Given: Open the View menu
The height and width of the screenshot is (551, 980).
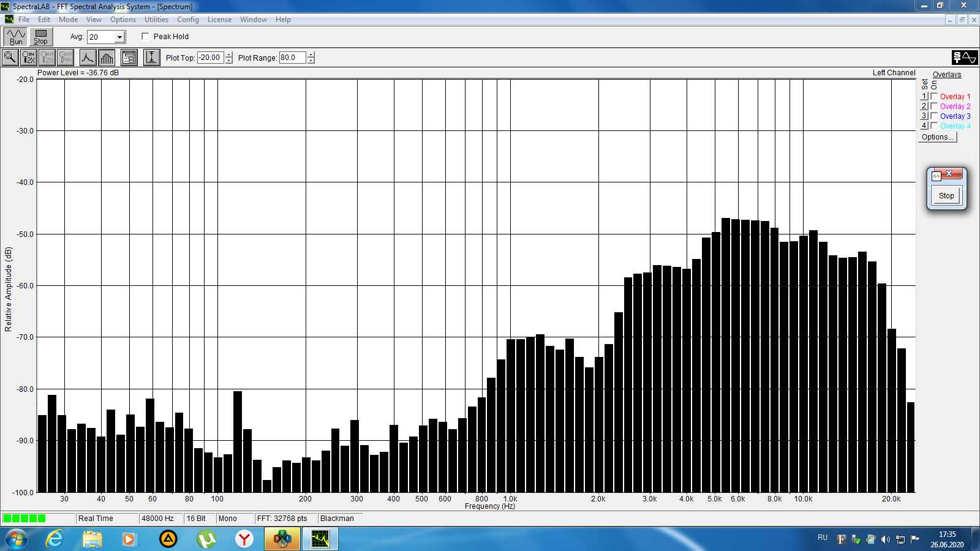Looking at the screenshot, I should tap(94, 20).
